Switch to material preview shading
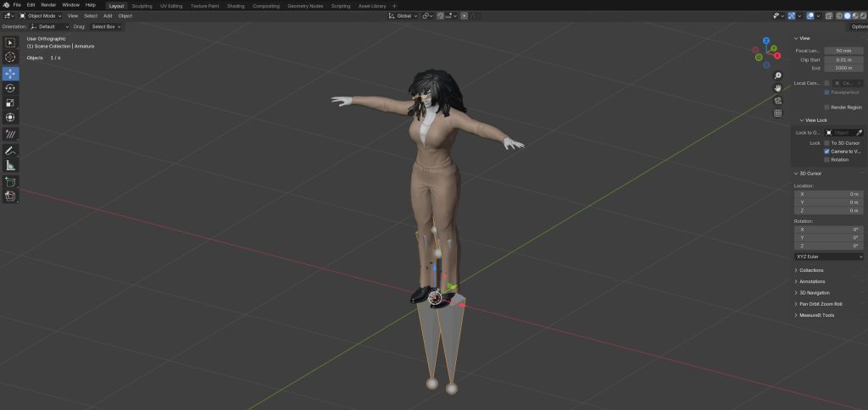Image resolution: width=868 pixels, height=410 pixels. (x=854, y=16)
